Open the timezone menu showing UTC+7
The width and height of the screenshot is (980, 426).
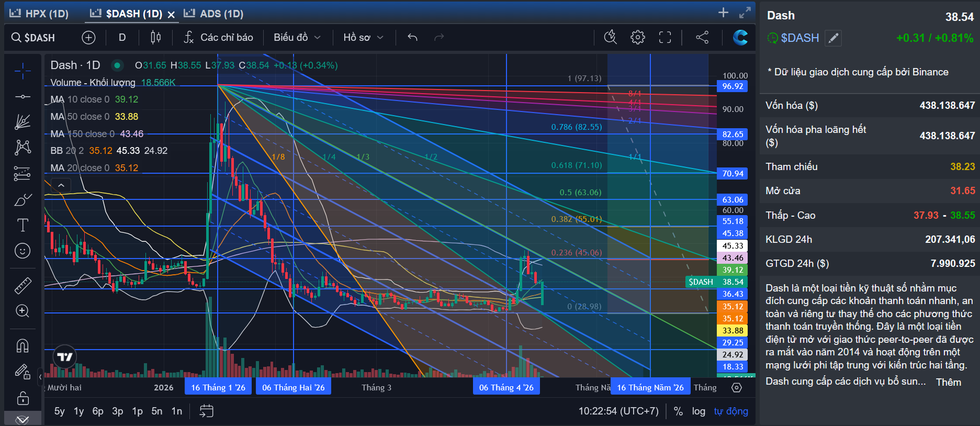618,411
